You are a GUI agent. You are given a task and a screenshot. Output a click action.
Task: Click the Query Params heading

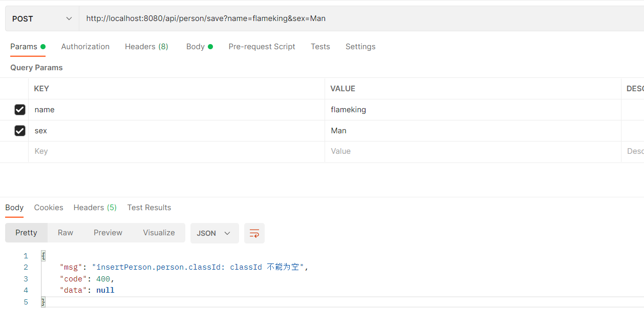click(36, 68)
